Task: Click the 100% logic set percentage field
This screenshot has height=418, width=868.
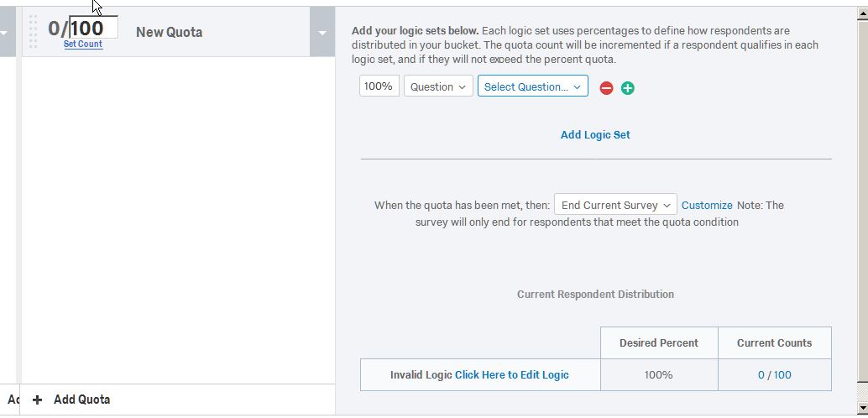Action: [379, 86]
